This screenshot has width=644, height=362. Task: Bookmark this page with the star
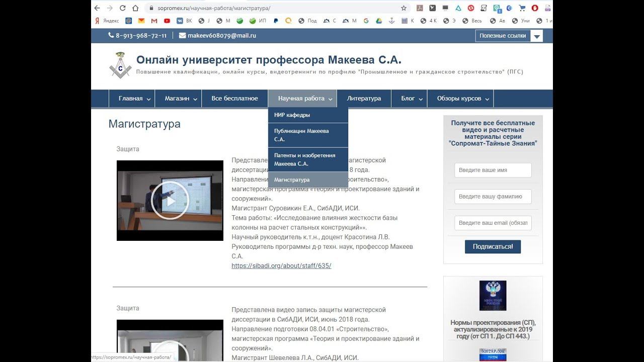coord(404,8)
